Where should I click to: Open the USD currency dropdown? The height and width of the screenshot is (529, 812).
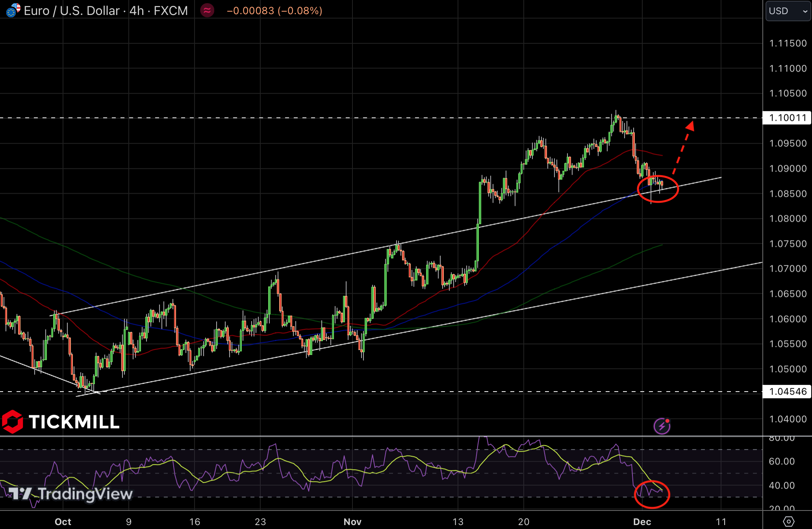click(x=788, y=11)
